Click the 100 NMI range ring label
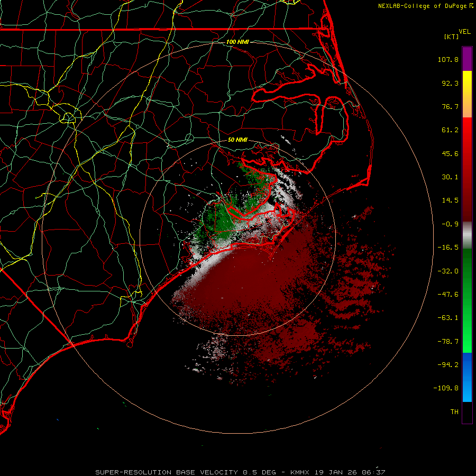This screenshot has width=476, height=476. [237, 42]
